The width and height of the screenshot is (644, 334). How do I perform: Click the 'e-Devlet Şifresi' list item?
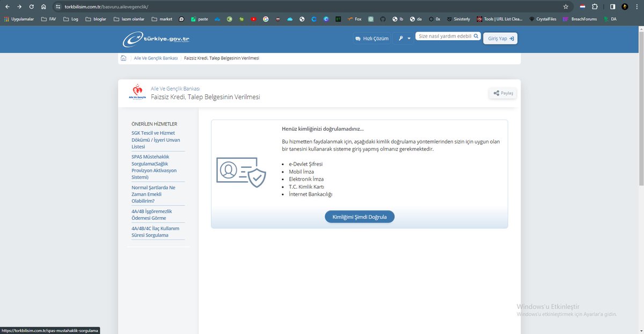(x=306, y=164)
